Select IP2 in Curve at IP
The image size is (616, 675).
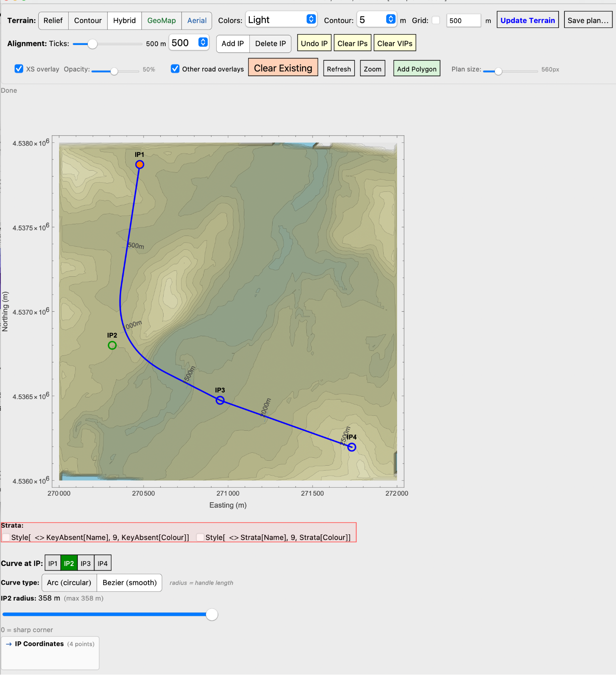coord(69,563)
